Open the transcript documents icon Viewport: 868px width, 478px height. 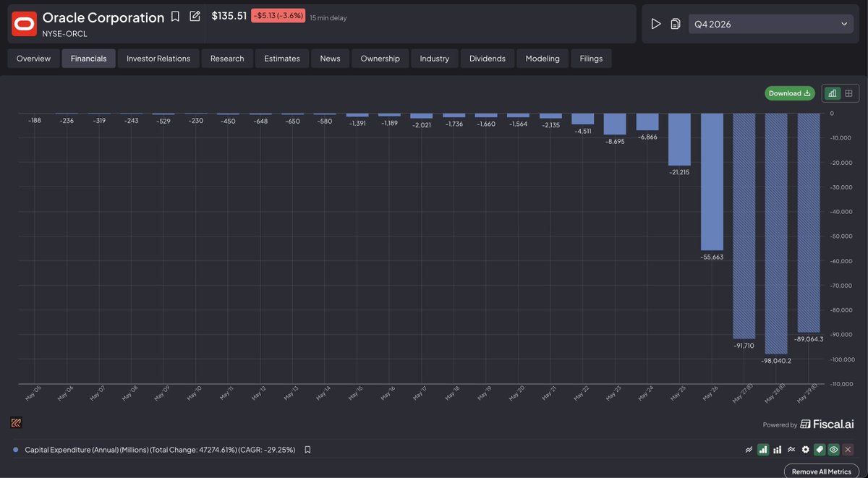(x=675, y=24)
